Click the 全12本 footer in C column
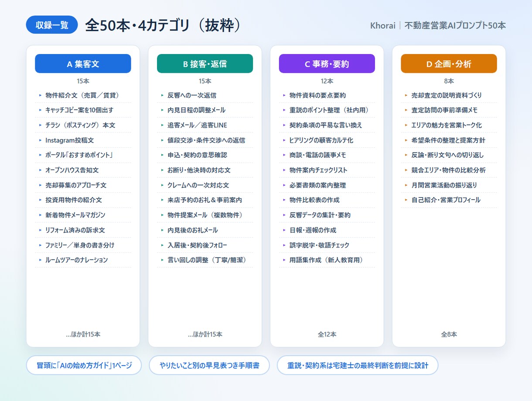Screen dimensions: 532x401 tap(327, 334)
